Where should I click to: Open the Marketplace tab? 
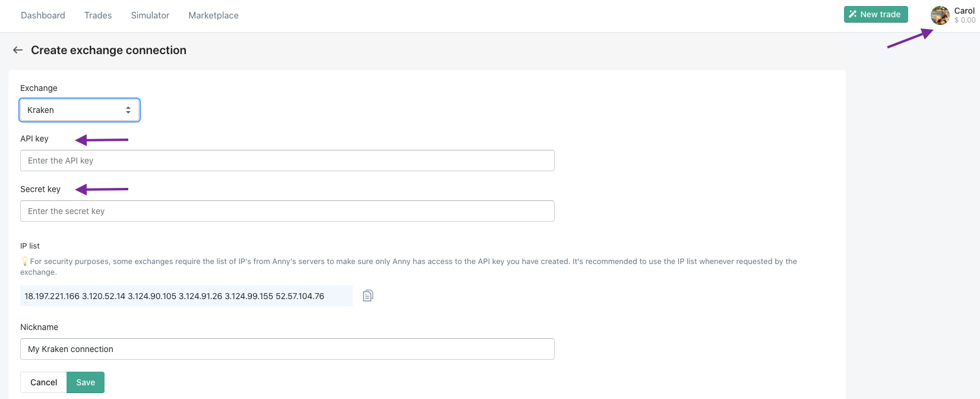(213, 15)
